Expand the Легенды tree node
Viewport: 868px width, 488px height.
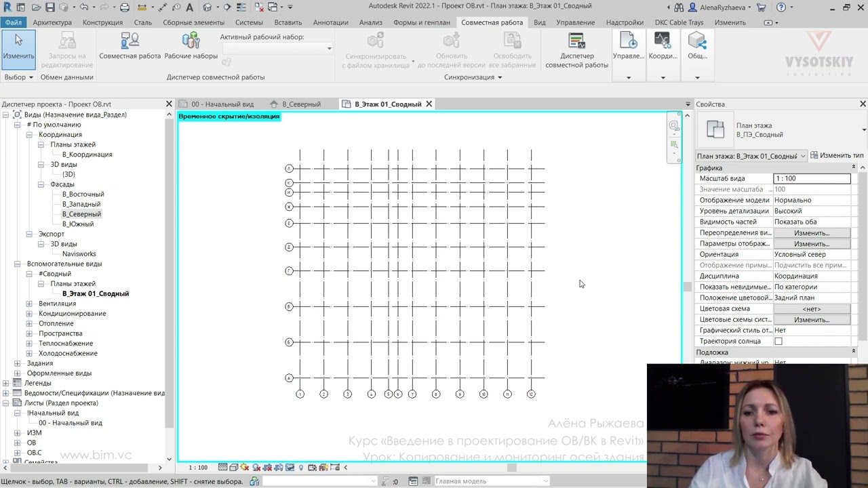coord(6,383)
